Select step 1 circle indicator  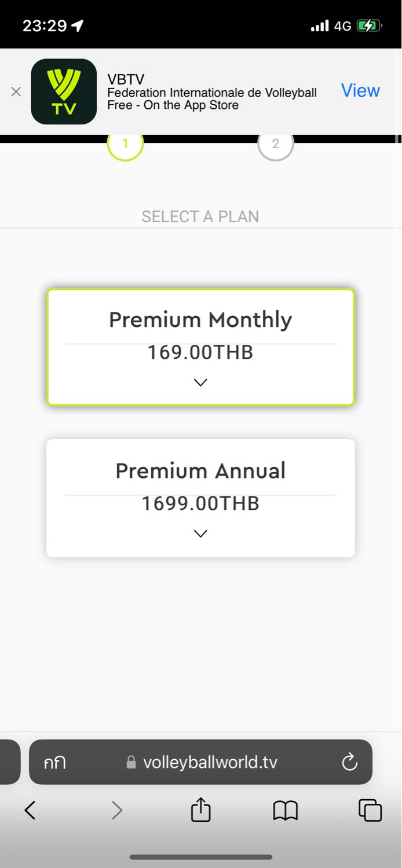click(125, 144)
